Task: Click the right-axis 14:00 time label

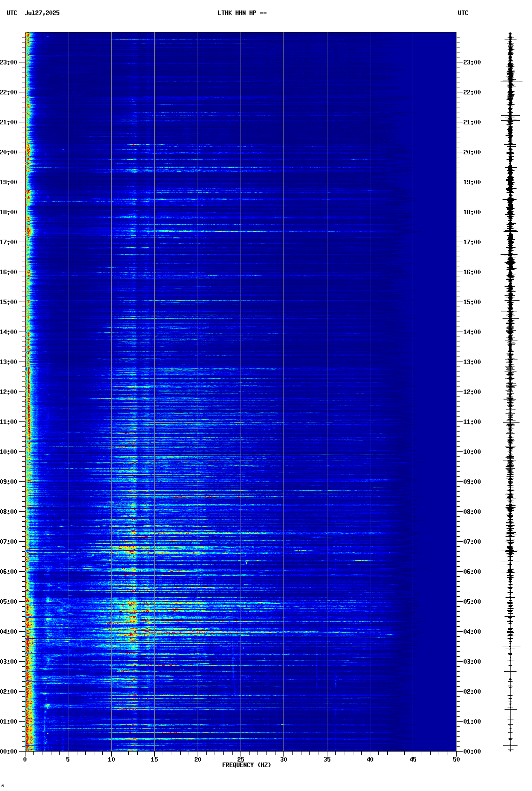Action: point(472,332)
